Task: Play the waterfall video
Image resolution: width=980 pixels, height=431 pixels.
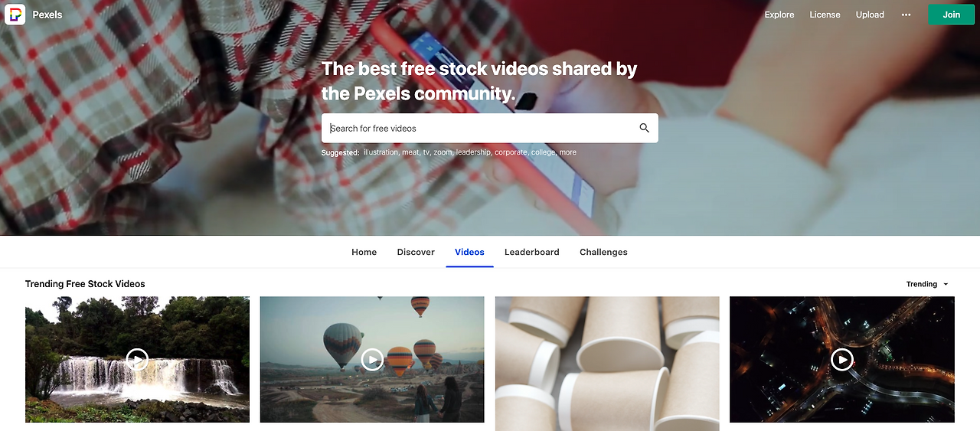Action: coord(137,359)
